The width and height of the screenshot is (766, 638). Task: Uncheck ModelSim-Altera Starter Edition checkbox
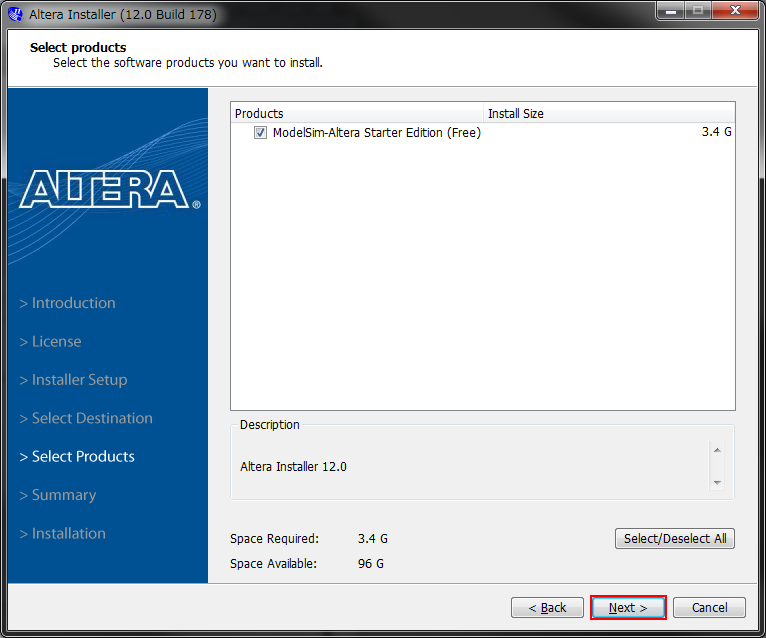click(260, 132)
